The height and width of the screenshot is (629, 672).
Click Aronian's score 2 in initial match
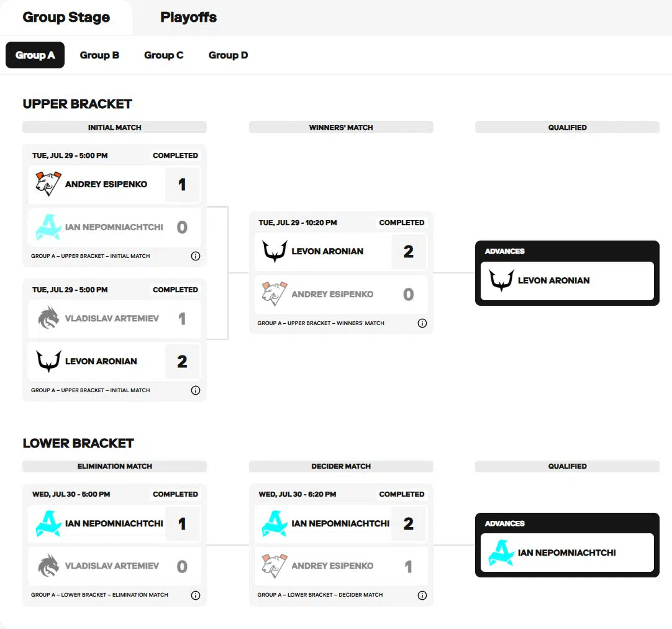(182, 362)
